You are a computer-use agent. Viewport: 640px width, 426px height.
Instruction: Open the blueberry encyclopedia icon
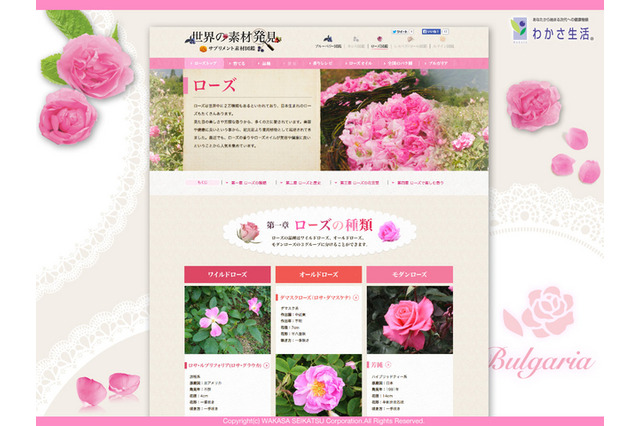tap(328, 39)
